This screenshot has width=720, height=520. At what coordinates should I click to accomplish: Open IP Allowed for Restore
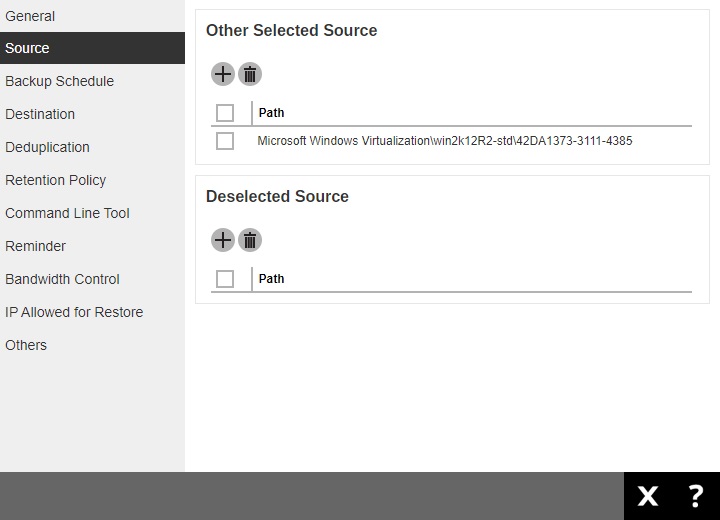[x=74, y=312]
